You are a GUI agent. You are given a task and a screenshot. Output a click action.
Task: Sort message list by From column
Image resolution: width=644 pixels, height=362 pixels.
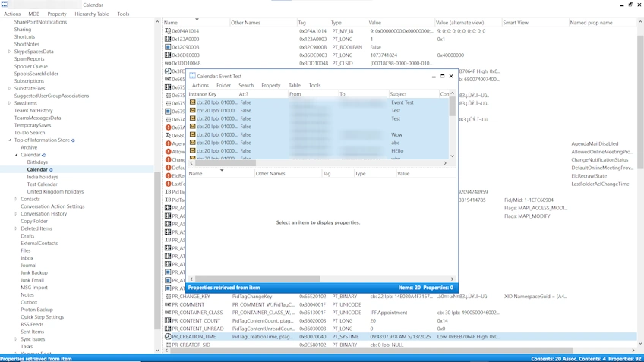(x=313, y=94)
